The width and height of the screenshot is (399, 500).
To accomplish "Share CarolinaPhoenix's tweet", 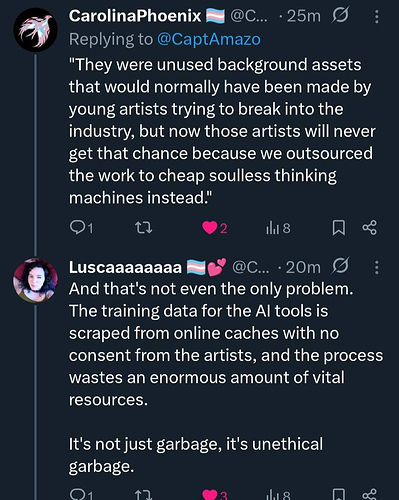I will pyautogui.click(x=370, y=228).
